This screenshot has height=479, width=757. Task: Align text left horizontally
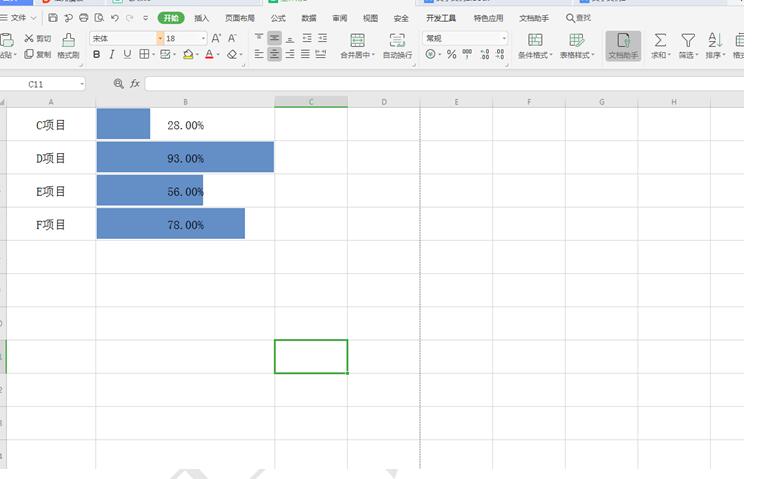259,54
